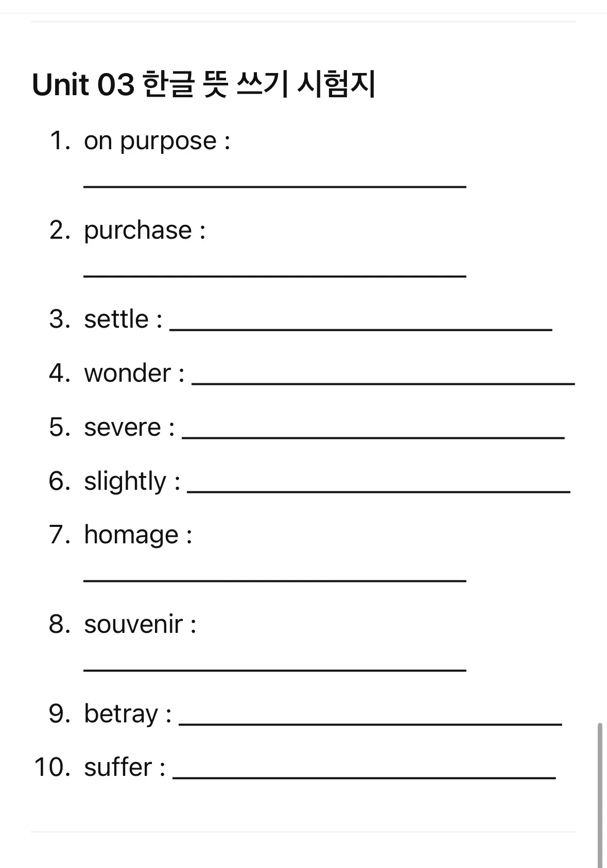Click the word 'wonder'

[x=127, y=373]
